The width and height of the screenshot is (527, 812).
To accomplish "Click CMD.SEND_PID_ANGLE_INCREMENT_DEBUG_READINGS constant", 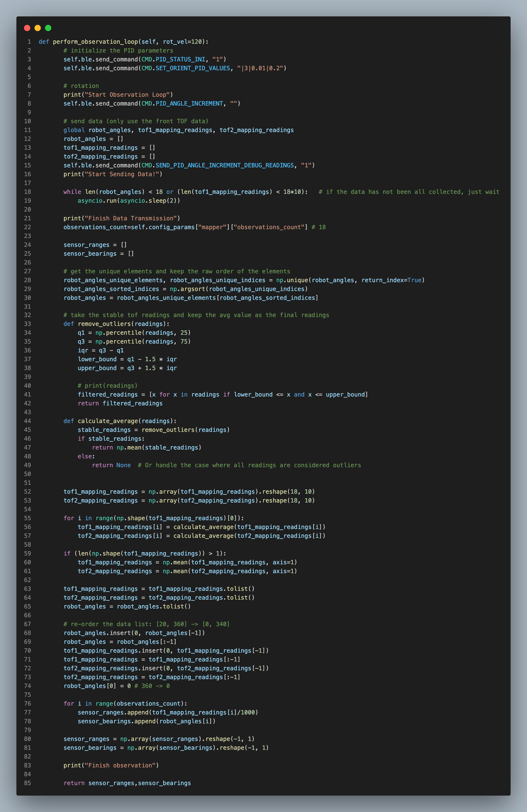I will point(218,165).
